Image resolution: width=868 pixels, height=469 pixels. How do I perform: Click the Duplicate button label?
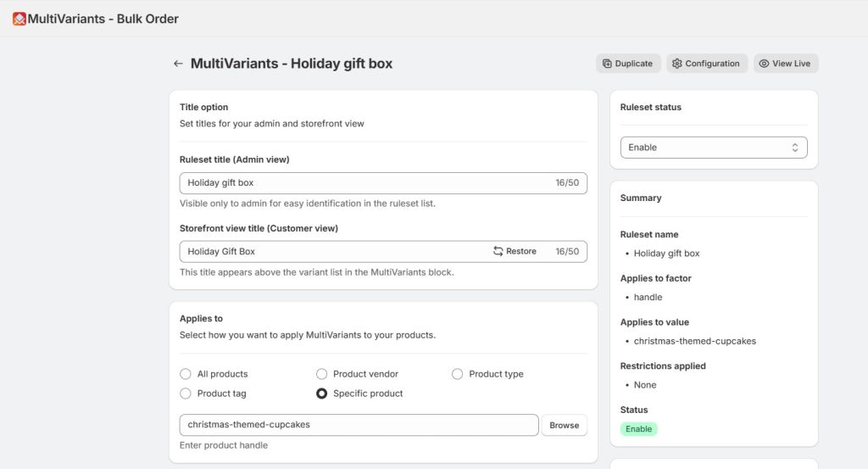[634, 64]
